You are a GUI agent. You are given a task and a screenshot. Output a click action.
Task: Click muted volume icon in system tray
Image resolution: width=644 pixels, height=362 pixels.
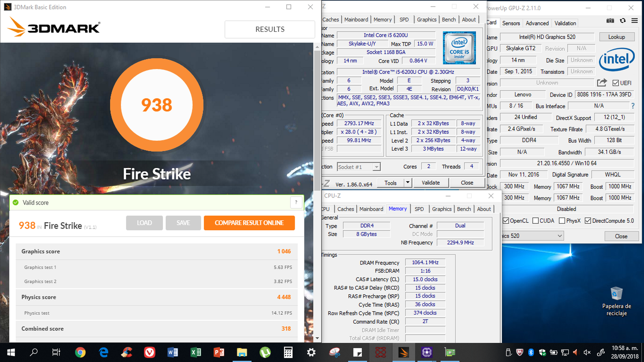tap(587, 352)
